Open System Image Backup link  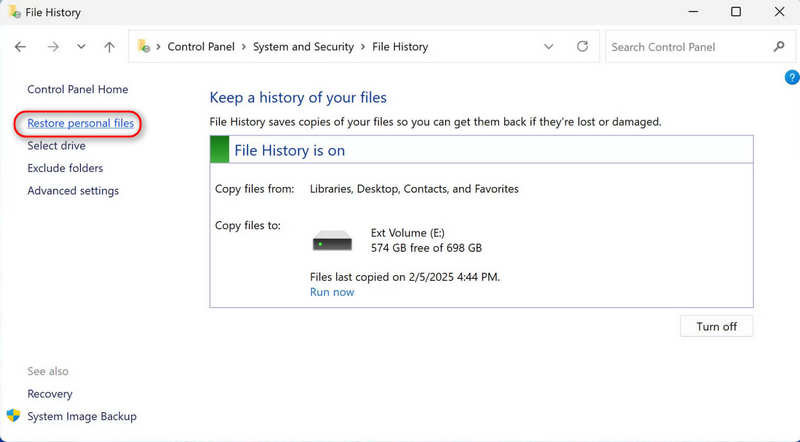82,416
